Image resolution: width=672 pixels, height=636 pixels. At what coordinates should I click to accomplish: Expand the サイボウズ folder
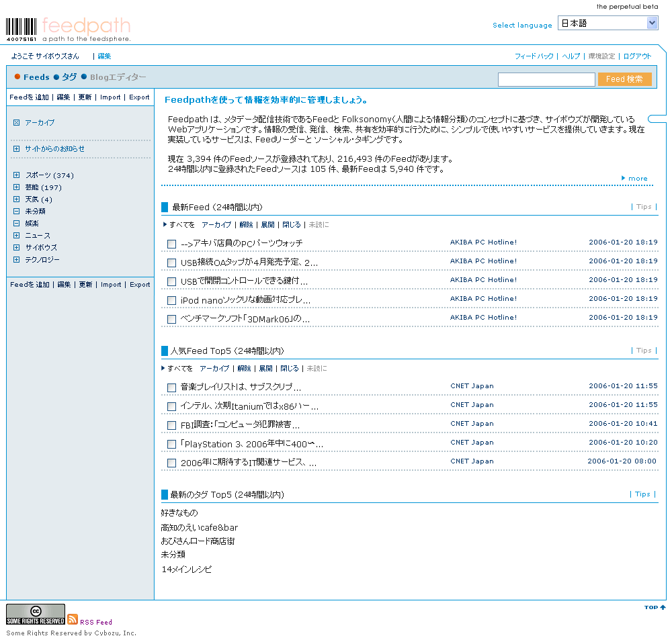(x=16, y=247)
